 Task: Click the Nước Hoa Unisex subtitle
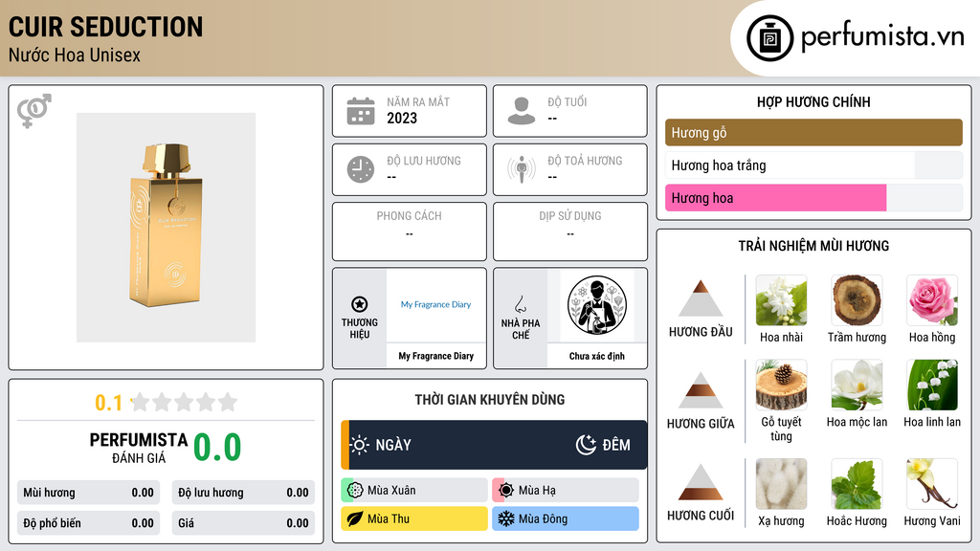(x=75, y=55)
